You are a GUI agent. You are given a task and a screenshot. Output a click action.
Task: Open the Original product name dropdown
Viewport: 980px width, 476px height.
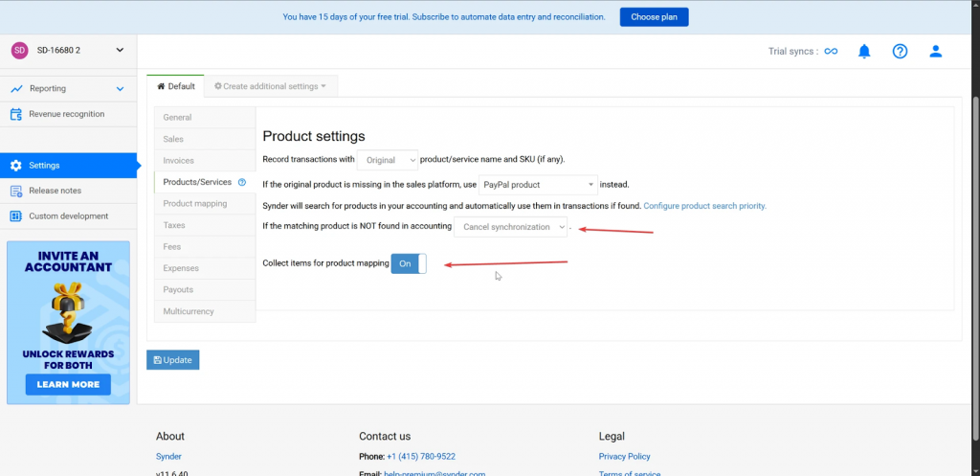click(388, 160)
